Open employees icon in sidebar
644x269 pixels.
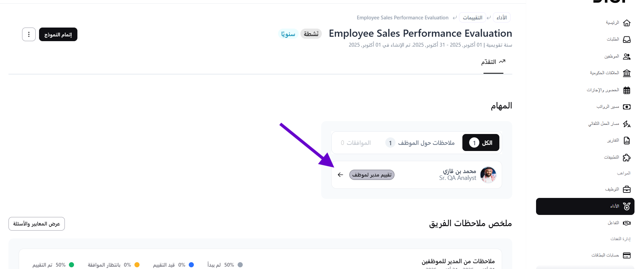(627, 56)
